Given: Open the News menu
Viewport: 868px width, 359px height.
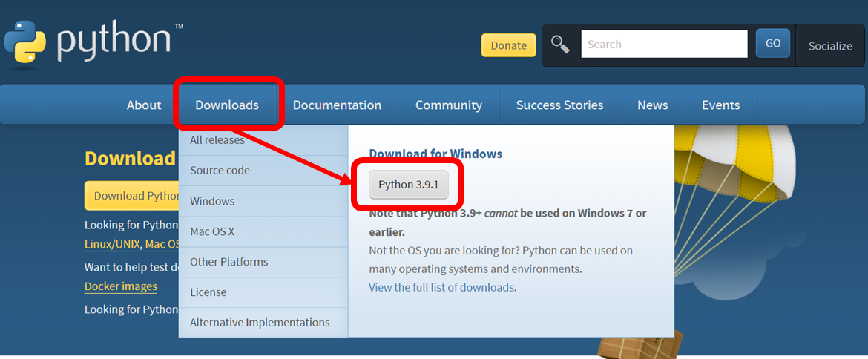Looking at the screenshot, I should point(653,105).
